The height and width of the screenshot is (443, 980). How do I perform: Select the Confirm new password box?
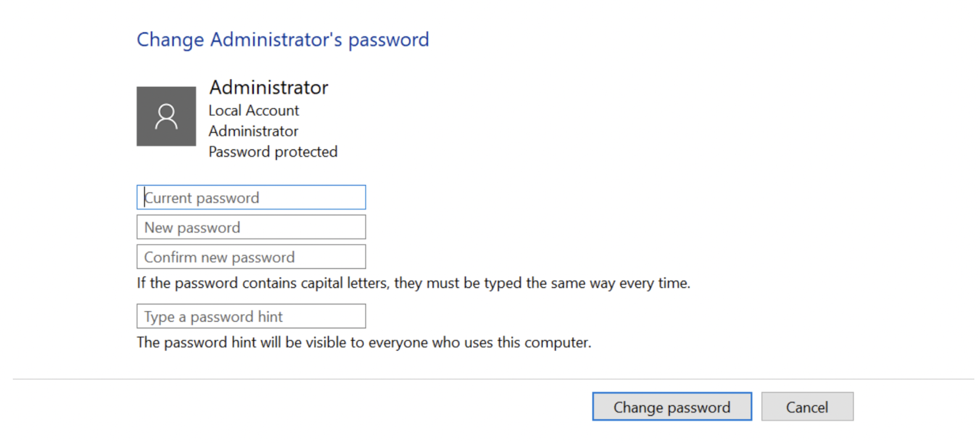(x=251, y=257)
